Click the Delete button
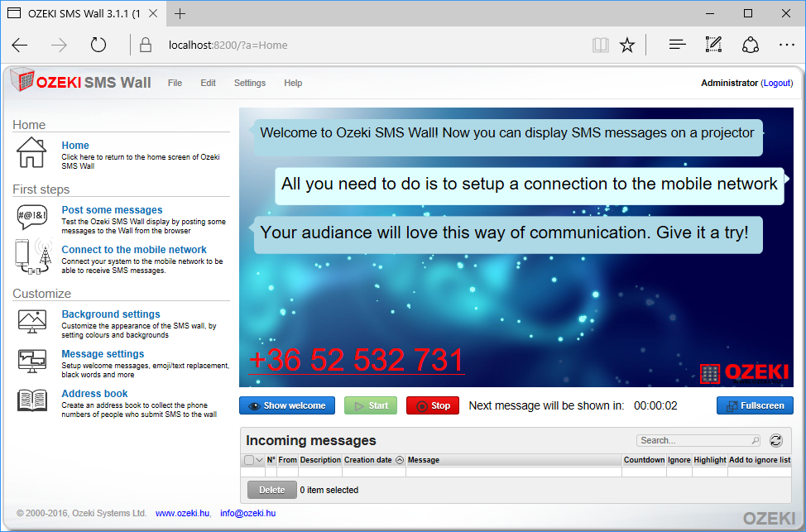 point(272,490)
